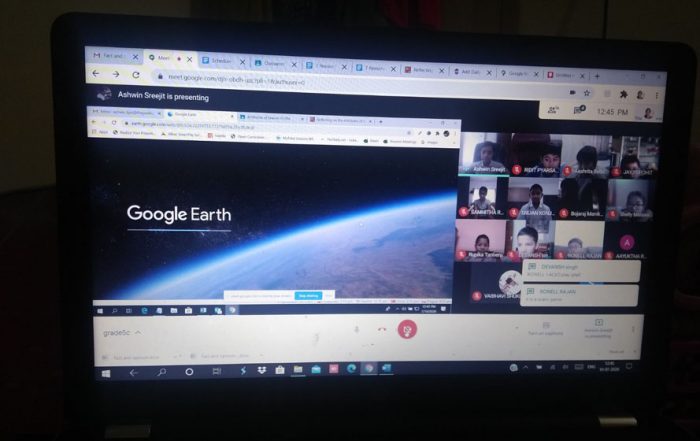Viewport: 700px width, 441px height.
Task: Open Meet more options three dots
Action: 633,329
